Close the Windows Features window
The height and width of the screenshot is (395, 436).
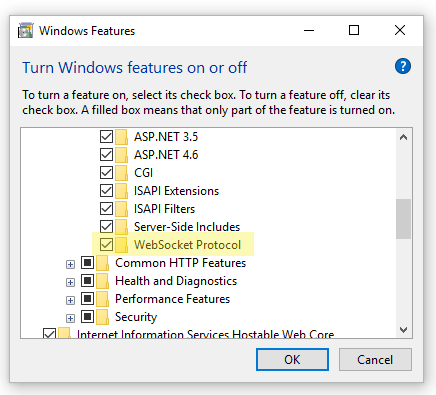[x=400, y=30]
